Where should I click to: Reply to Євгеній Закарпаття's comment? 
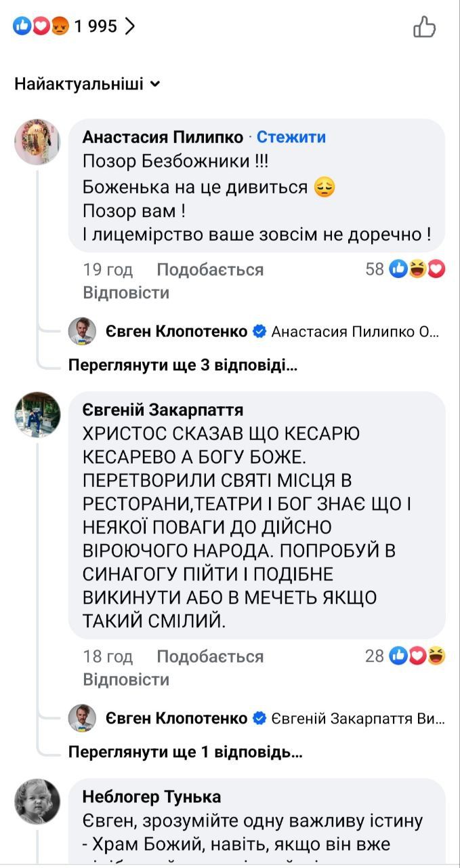[x=126, y=679]
